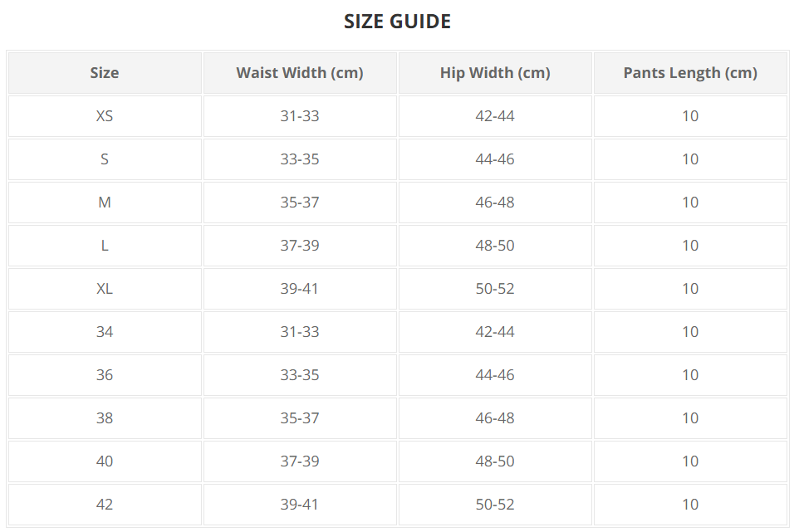This screenshot has width=799, height=532.
Task: Click size 38 in the table
Action: coord(105,418)
